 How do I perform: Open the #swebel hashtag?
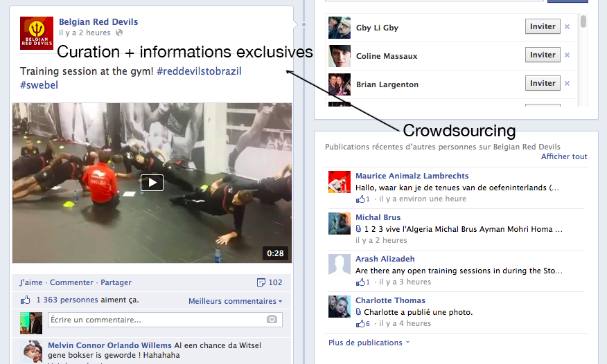coord(39,85)
